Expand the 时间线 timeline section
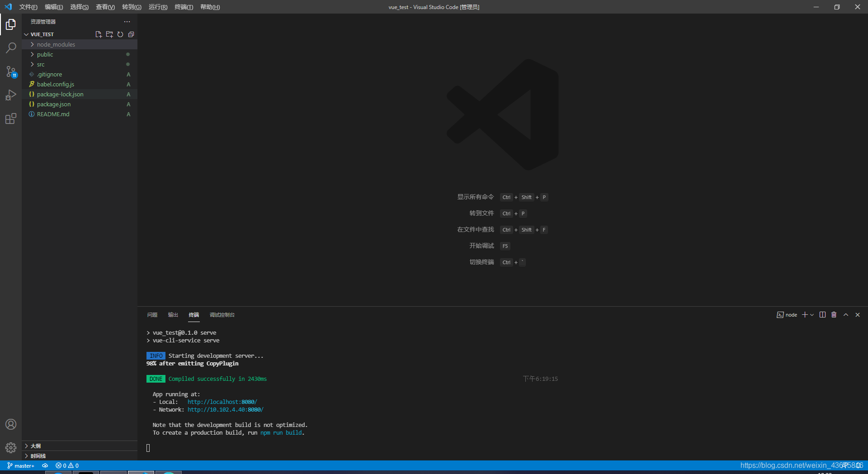Image resolution: width=868 pixels, height=474 pixels. 79,456
